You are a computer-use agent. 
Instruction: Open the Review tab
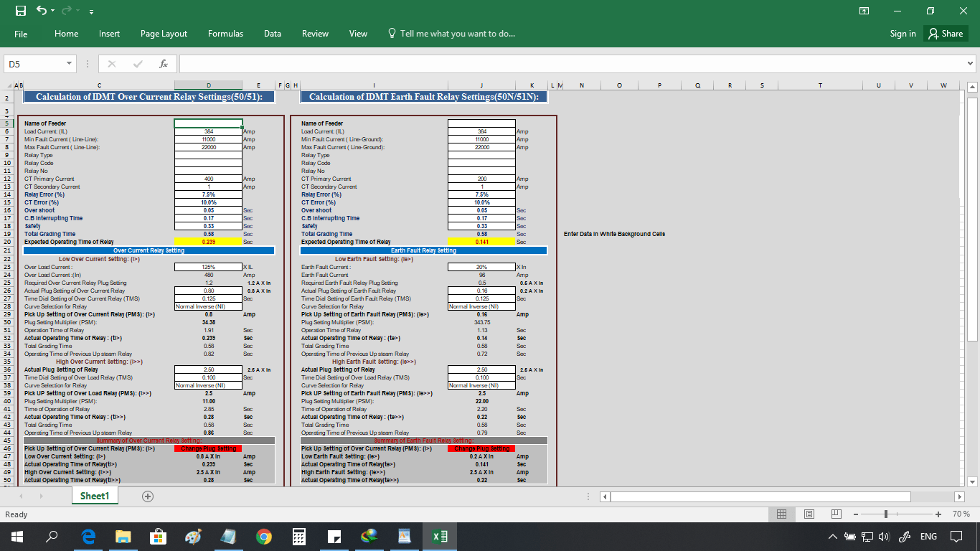coord(315,34)
